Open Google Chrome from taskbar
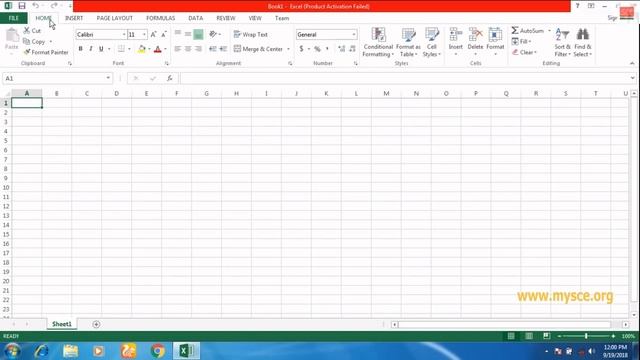 (x=158, y=351)
